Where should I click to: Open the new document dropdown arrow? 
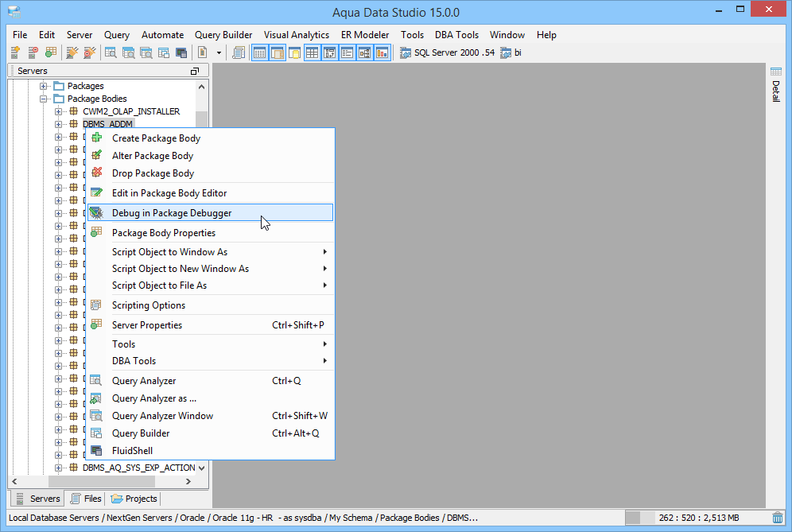(x=219, y=52)
